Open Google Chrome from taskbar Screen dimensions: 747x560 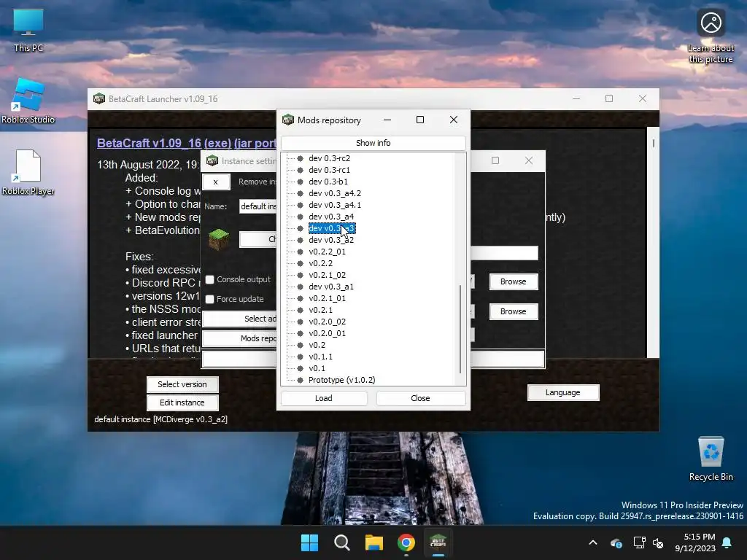pyautogui.click(x=406, y=542)
